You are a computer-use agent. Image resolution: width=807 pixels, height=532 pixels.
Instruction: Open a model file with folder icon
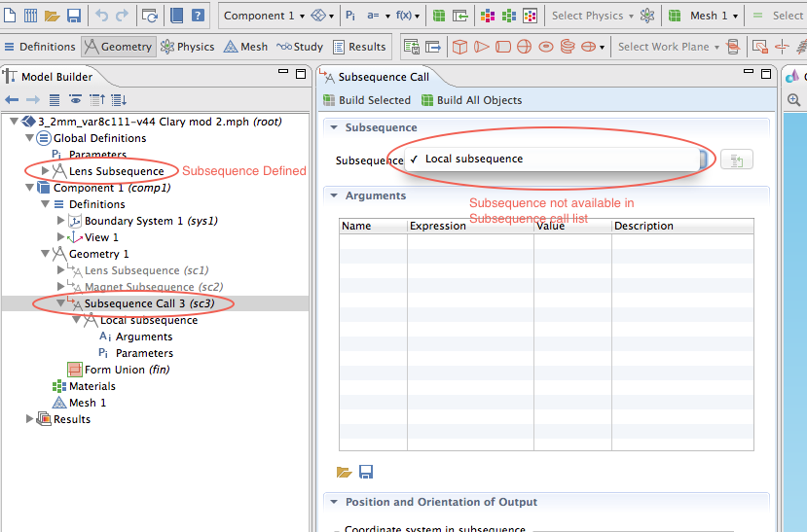tap(52, 16)
